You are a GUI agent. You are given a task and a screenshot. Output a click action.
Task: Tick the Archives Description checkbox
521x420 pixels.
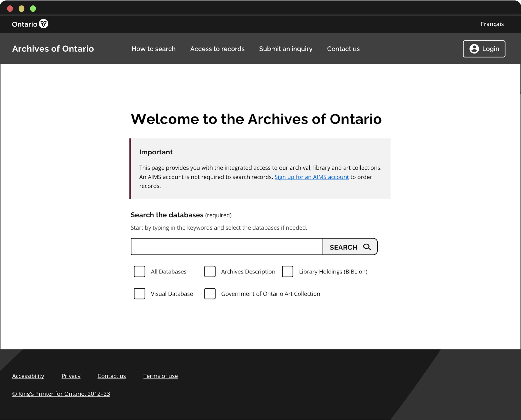click(210, 271)
